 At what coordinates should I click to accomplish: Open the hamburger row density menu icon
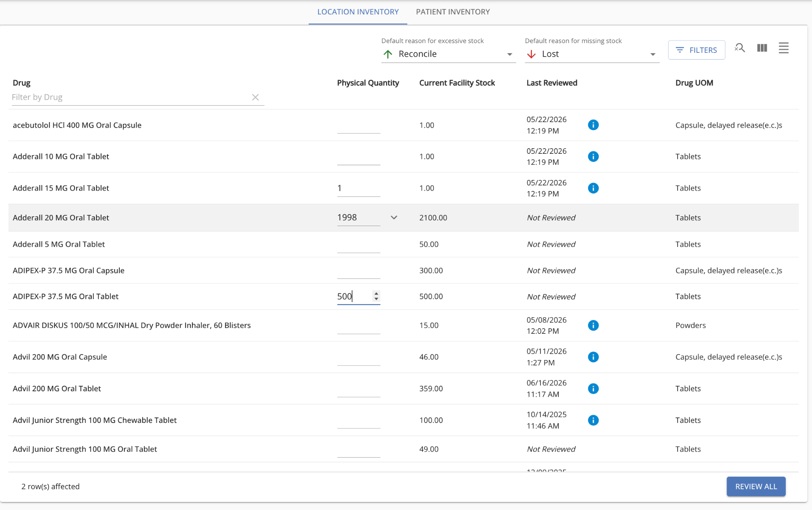click(784, 48)
